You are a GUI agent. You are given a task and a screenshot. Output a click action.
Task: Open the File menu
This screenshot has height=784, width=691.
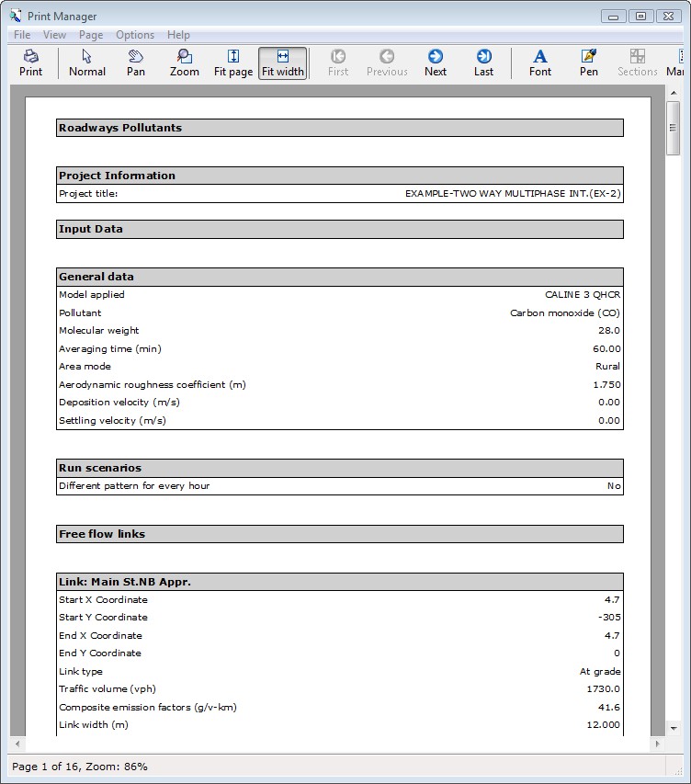(x=22, y=35)
